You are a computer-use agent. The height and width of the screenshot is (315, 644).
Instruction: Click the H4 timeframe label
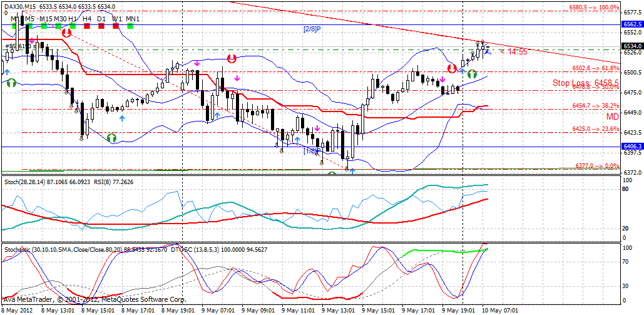[86, 19]
